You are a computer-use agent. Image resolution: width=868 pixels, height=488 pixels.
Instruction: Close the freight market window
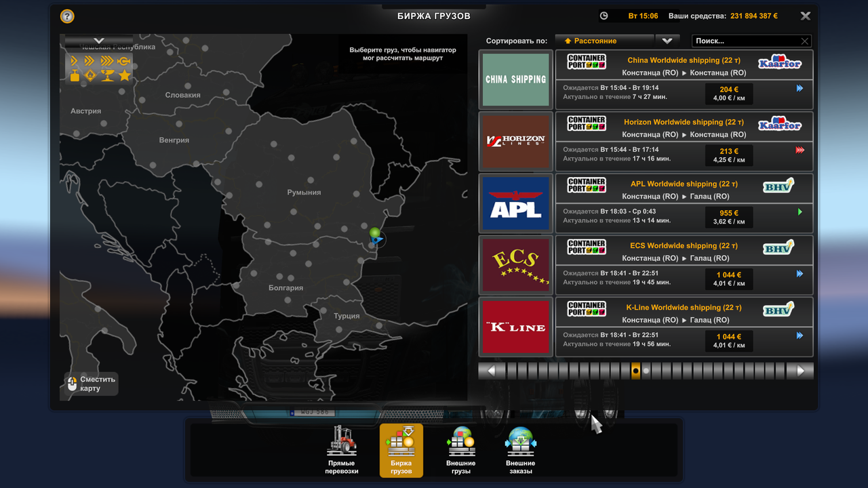click(x=805, y=16)
